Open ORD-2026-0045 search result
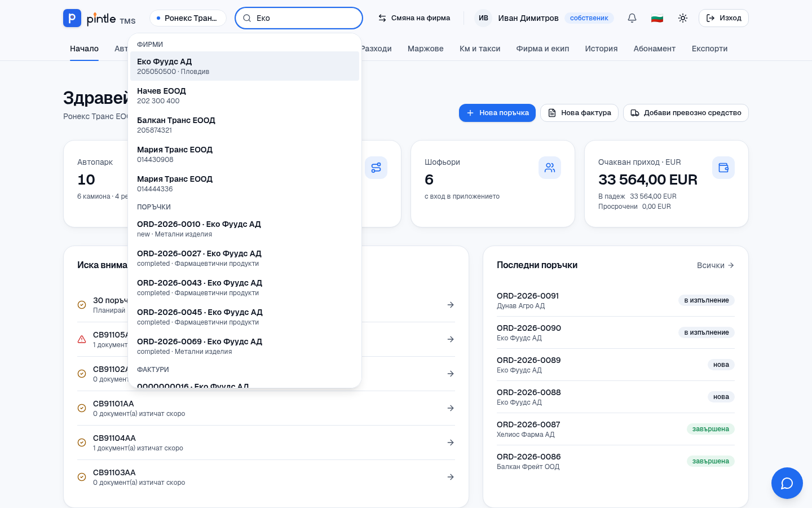 245,317
